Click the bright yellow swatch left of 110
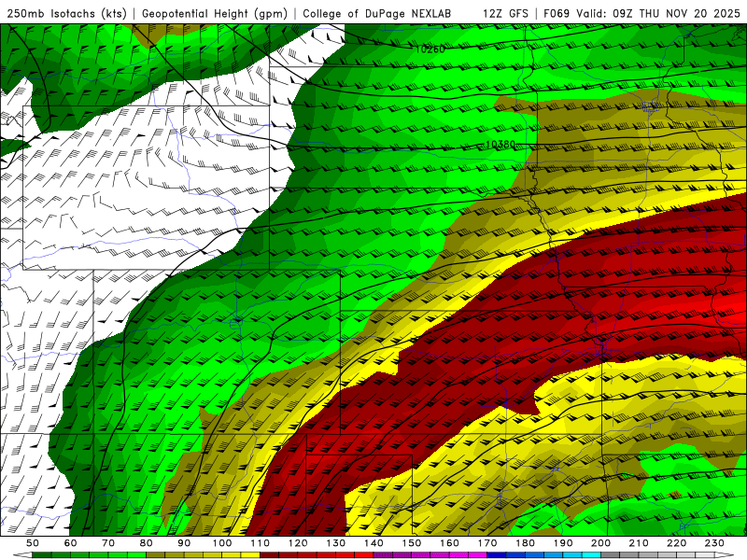Viewport: 747px width, 560px height. [250, 555]
